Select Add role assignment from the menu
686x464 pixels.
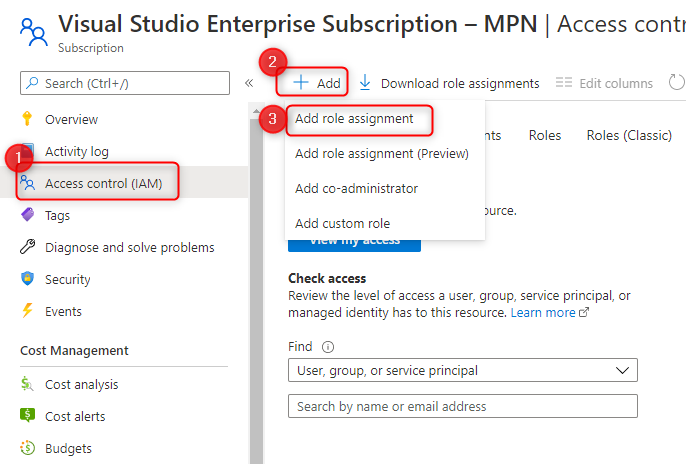click(354, 119)
